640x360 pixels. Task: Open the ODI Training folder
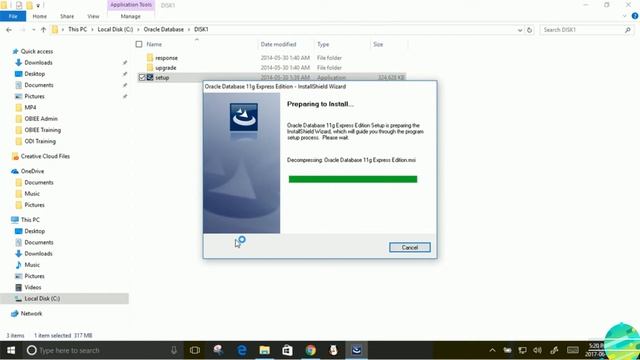40,141
